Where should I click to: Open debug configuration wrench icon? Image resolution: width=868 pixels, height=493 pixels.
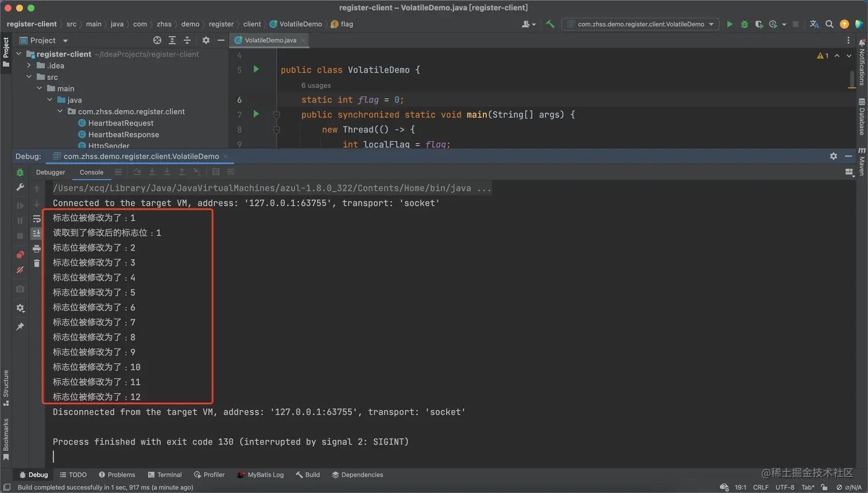(20, 187)
